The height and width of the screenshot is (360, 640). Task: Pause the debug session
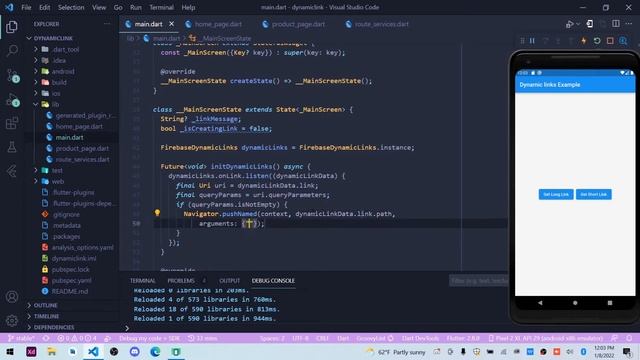532,41
